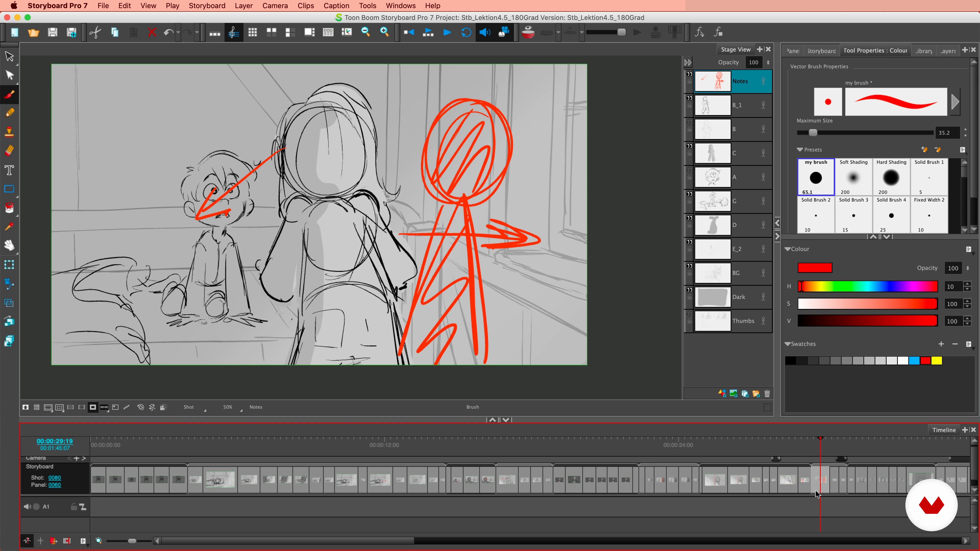Open the Shot dropdown in Stage View bar
The image size is (980, 551).
coord(194,407)
